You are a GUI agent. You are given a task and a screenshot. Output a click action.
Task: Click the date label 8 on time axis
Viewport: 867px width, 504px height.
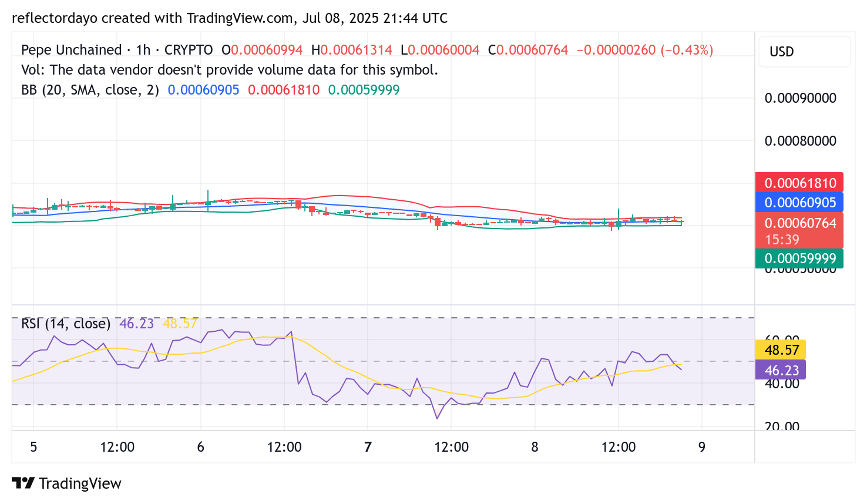535,447
